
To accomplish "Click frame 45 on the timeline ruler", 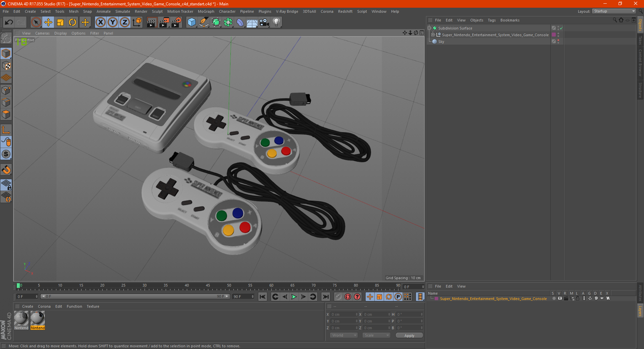I will coord(208,286).
